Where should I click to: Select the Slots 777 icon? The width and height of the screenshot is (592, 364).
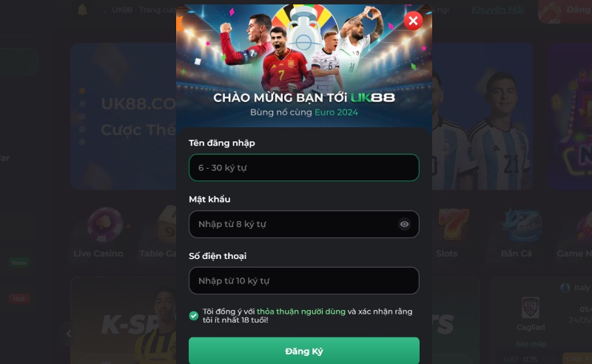(453, 225)
